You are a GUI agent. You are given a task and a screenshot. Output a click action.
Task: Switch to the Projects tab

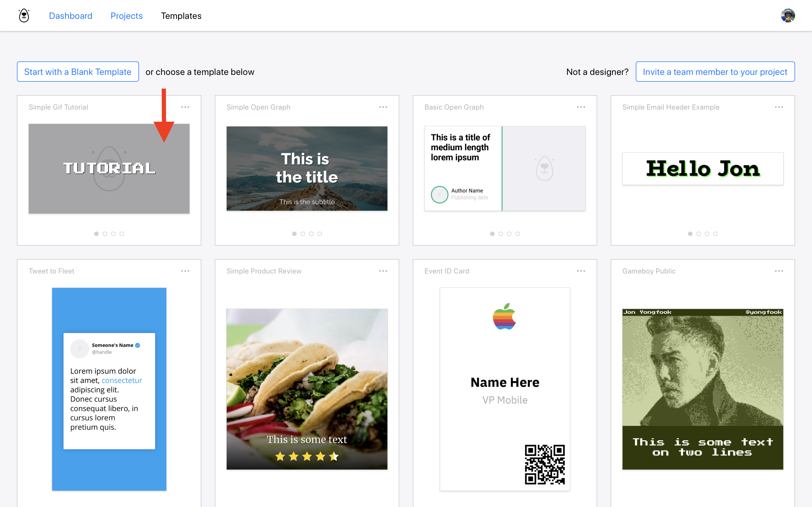(127, 16)
